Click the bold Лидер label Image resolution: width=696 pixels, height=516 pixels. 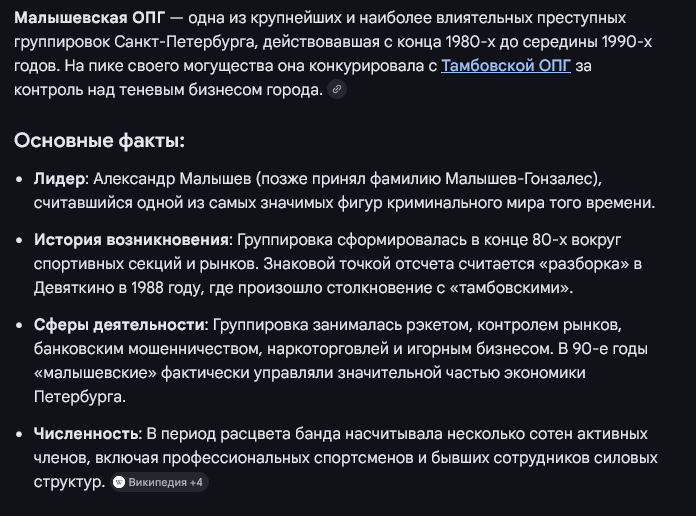coord(59,178)
